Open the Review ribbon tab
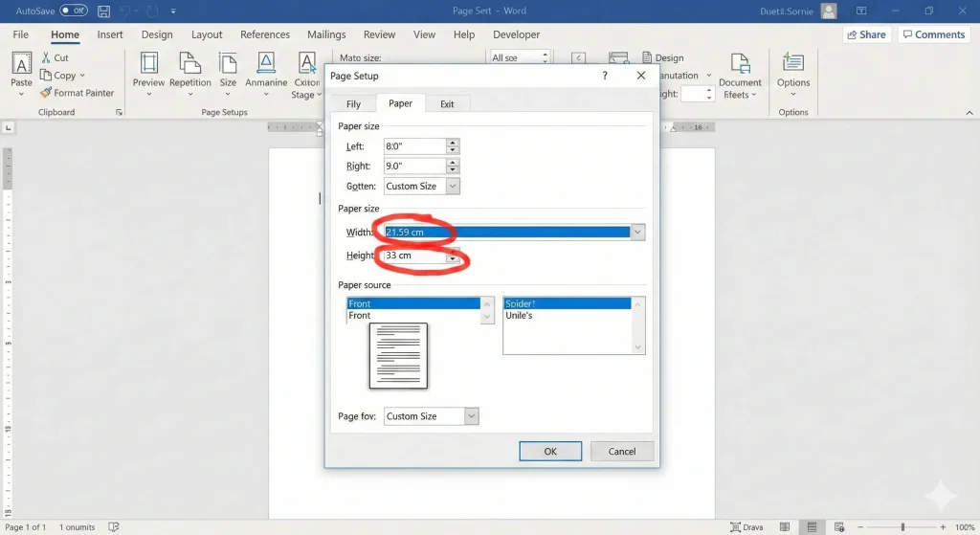 click(x=379, y=34)
